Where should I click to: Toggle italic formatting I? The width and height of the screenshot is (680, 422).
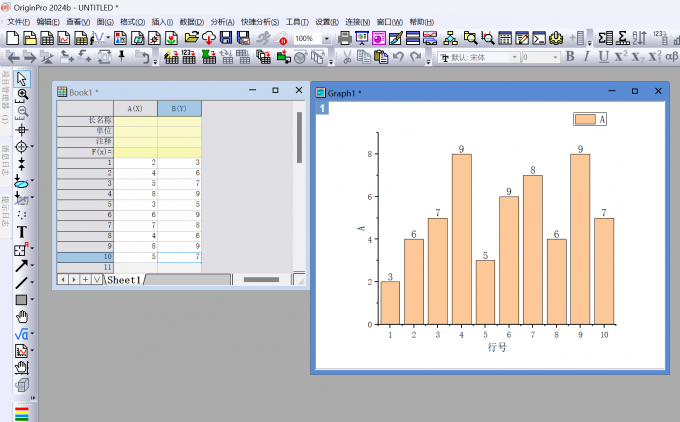pyautogui.click(x=586, y=57)
